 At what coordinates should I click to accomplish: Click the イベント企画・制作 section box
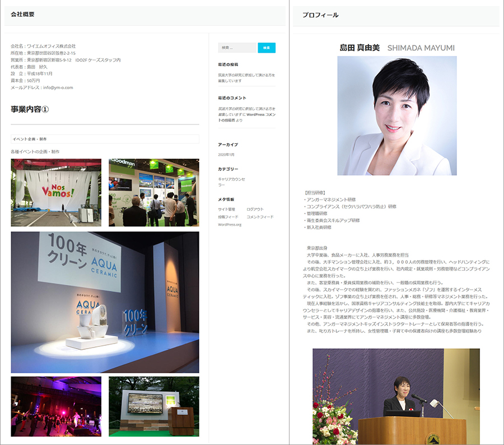pyautogui.click(x=105, y=139)
